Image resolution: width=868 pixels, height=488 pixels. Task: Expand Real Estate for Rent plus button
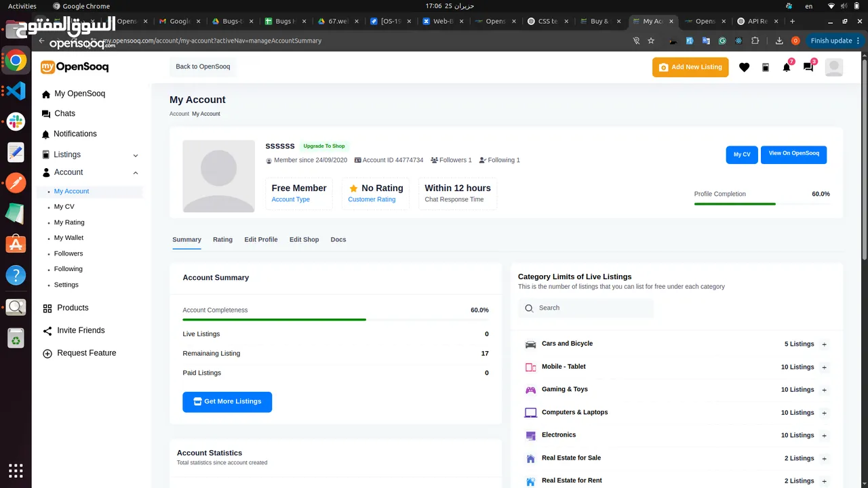(825, 481)
